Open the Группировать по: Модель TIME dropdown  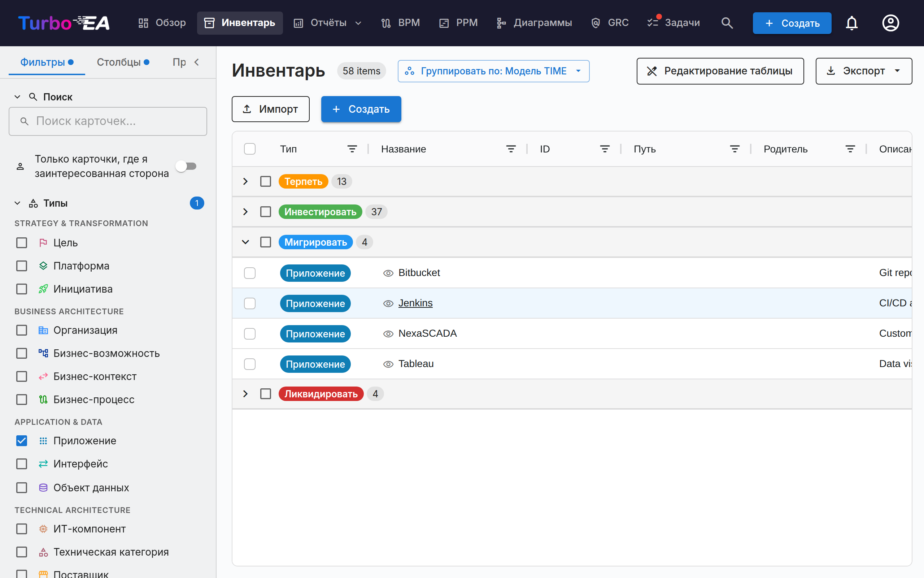coord(493,71)
